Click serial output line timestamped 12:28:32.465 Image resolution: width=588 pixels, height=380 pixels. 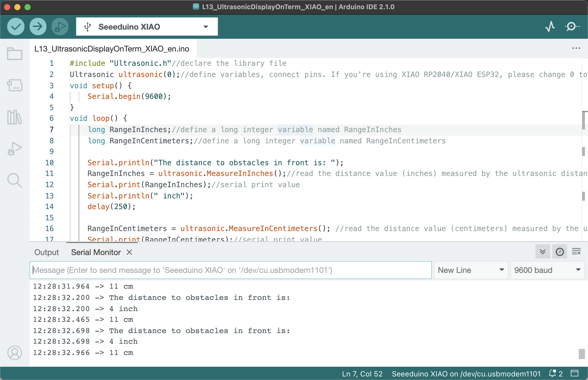(x=83, y=320)
